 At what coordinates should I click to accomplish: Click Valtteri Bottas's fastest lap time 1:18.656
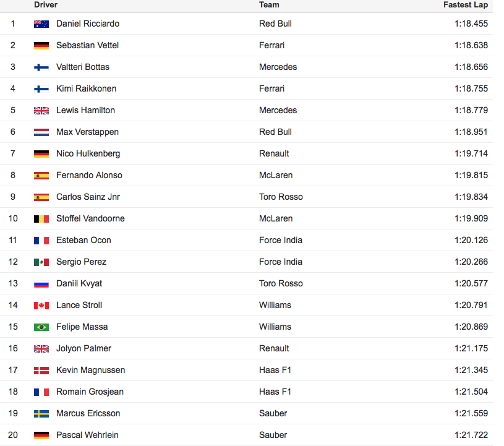(x=471, y=67)
